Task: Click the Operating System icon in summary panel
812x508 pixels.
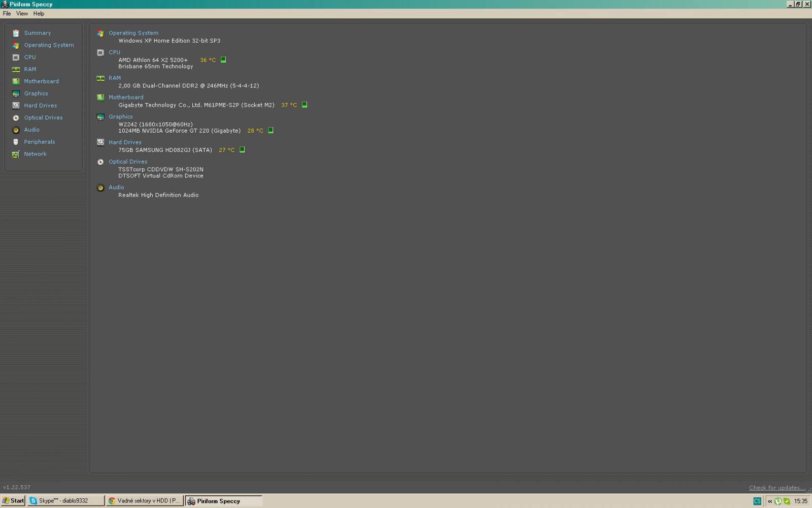Action: pyautogui.click(x=100, y=33)
